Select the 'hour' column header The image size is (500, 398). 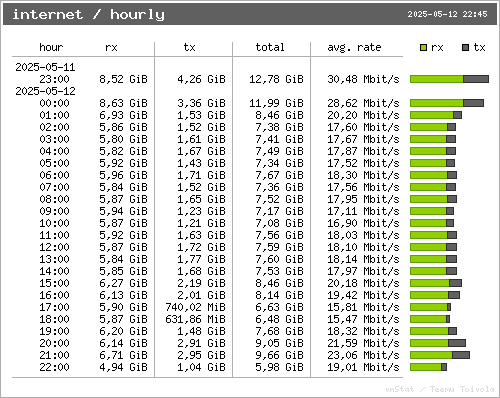pos(51,47)
